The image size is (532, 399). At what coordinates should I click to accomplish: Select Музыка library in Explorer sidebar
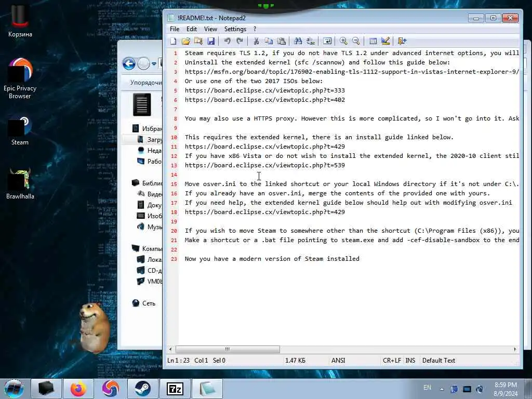tap(149, 227)
